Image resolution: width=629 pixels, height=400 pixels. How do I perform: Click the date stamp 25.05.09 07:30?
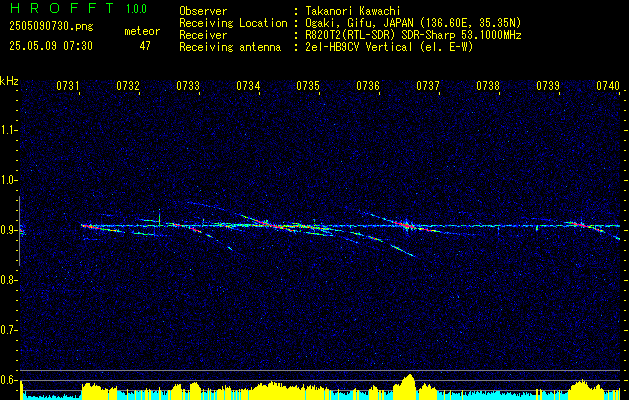click(x=51, y=46)
